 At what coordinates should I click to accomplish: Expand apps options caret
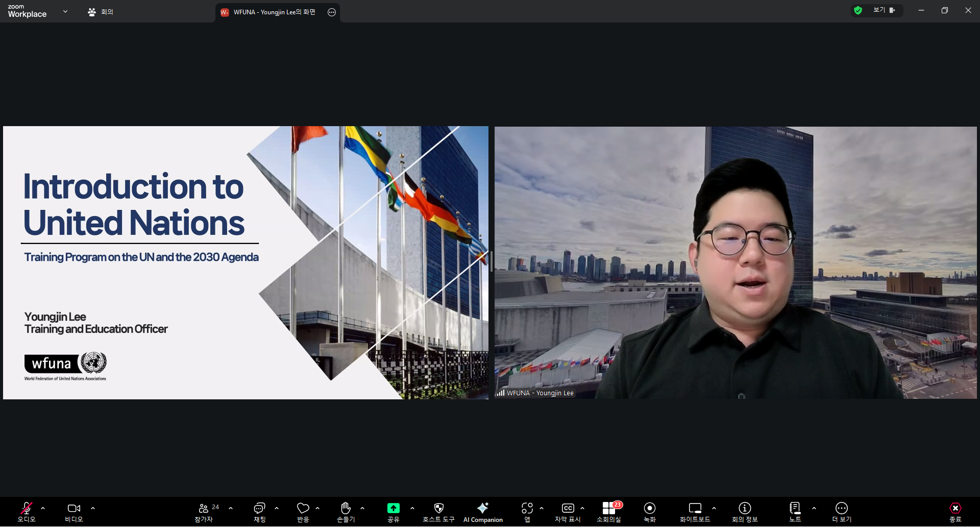click(x=542, y=508)
